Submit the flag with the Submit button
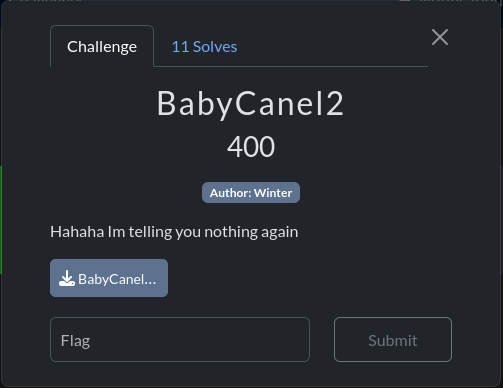Viewport: 503px width, 388px height. [393, 339]
